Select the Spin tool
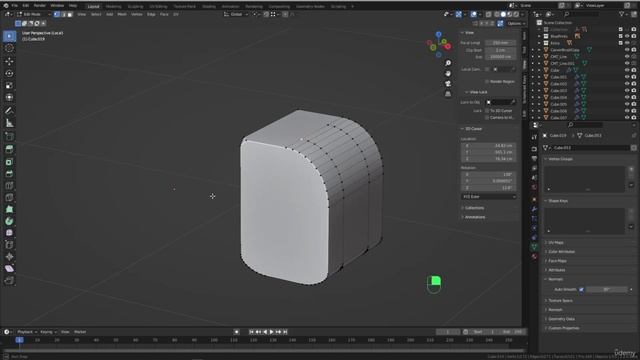The image size is (640, 360). 9,221
